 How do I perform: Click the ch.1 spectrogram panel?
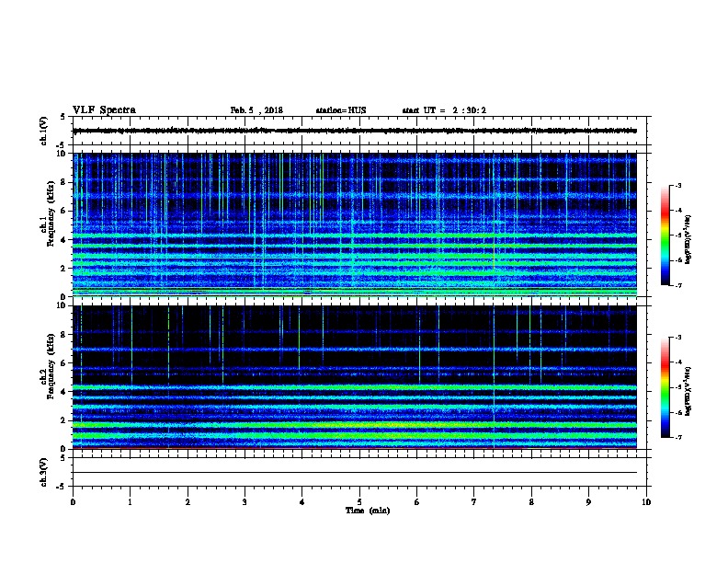(355, 224)
